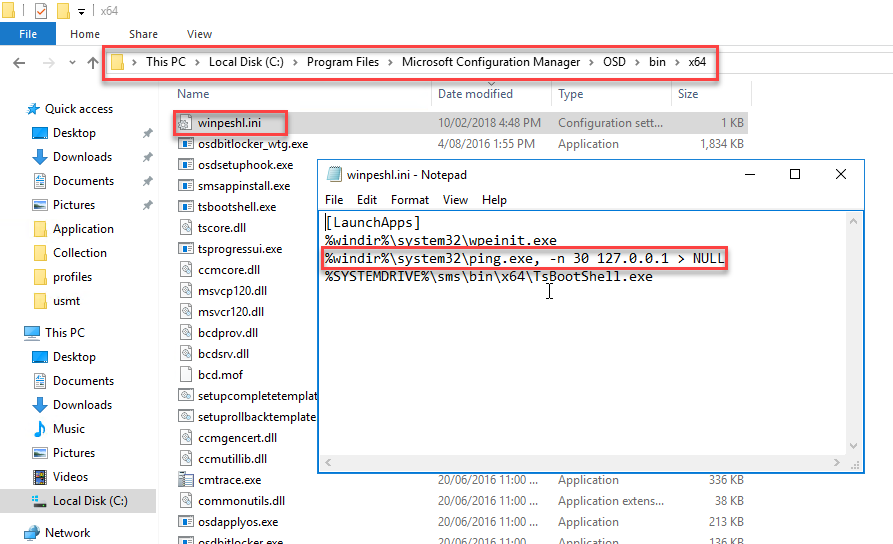Screen dimensions: 893x544
Task: Expand the recent locations dropdown arrow
Action: click(x=70, y=62)
